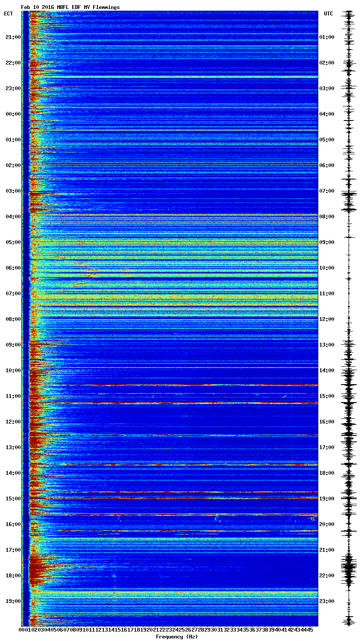This screenshot has width=364, height=641.
Task: Select the 06:00 label on the ECT axis
Action: (x=13, y=268)
